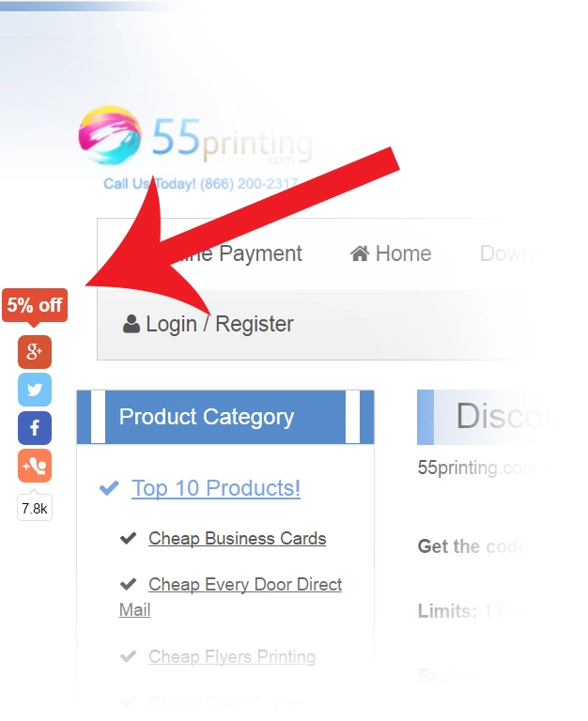Click the house icon beside Home

[360, 253]
